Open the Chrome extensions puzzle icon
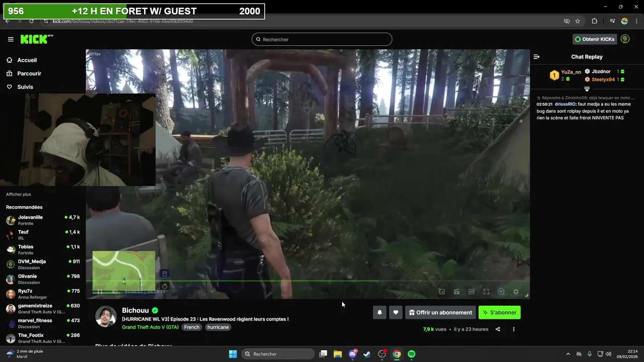644x362 pixels. click(595, 21)
